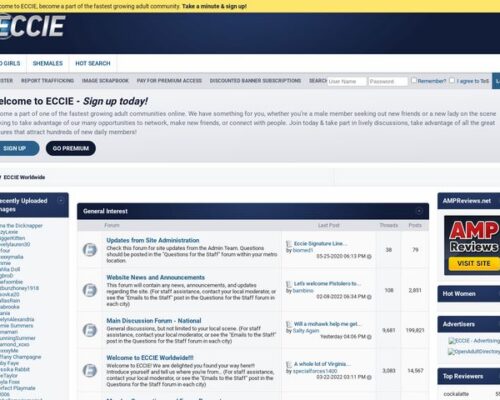Viewport: 500px width, 400px height.
Task: Click VISIT SITE on AMP Reviews ad
Action: [x=474, y=263]
